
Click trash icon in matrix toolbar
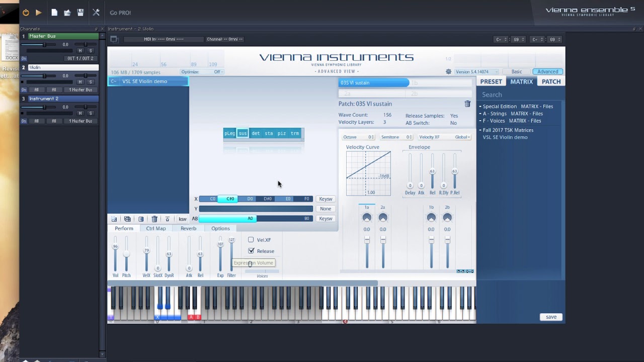(x=154, y=219)
